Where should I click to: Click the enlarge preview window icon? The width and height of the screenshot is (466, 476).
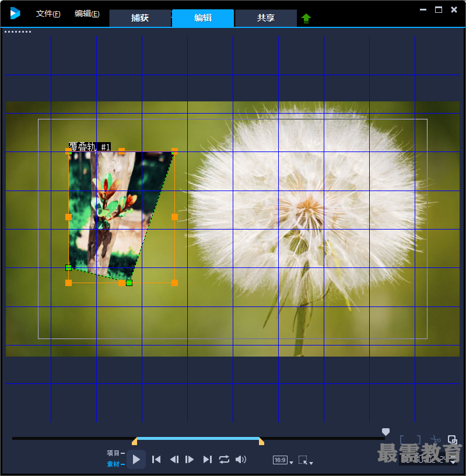[x=453, y=439]
